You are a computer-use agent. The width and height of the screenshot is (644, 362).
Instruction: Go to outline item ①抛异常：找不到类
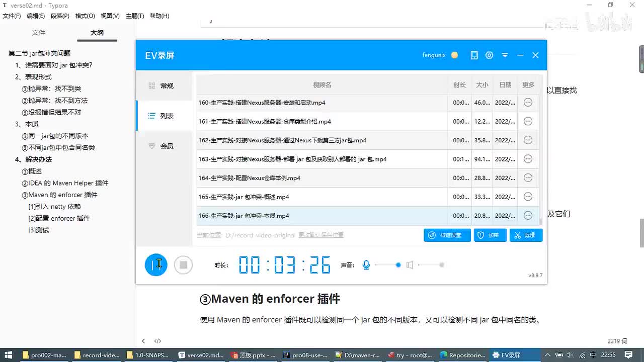(x=51, y=88)
